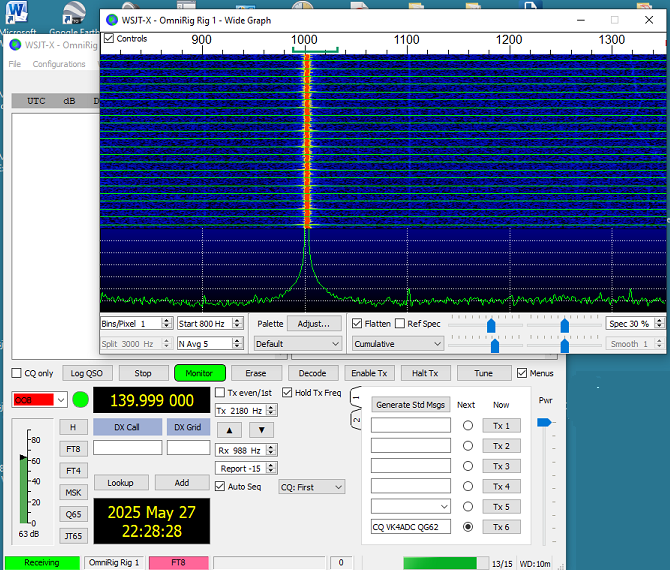Open Google Earth desktop shortcut
The image size is (670, 570).
click(x=73, y=17)
